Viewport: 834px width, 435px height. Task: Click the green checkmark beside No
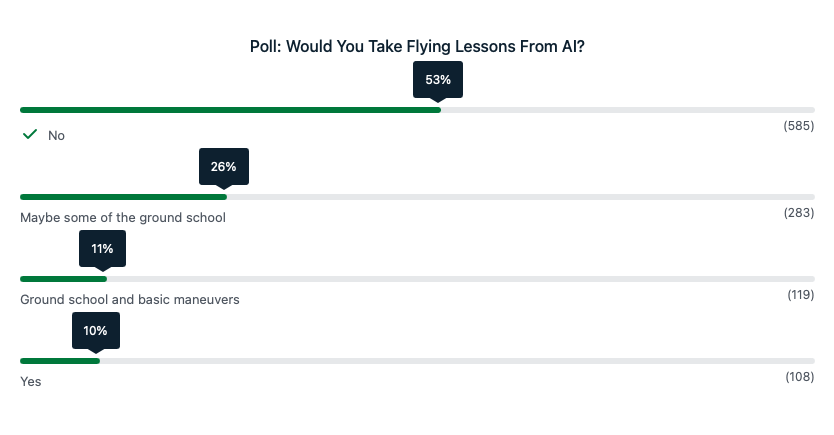30,134
